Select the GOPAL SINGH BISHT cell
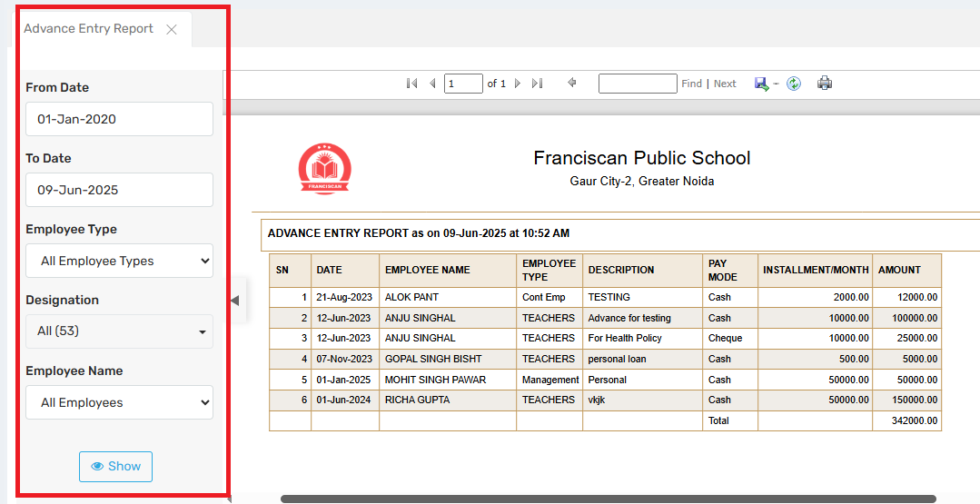Viewport: 980px width, 504px height. pos(448,359)
